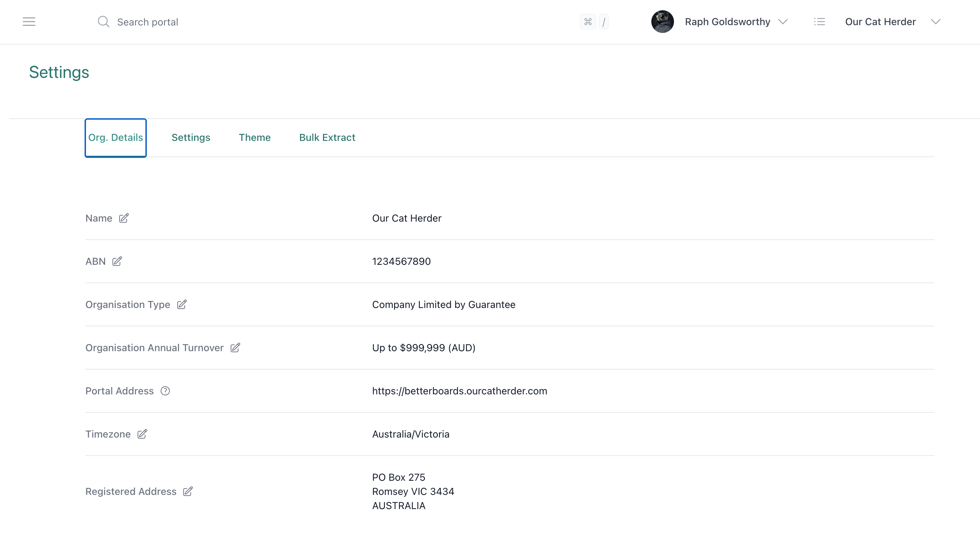Screen dimensions: 980x548
Task: Open the navigation hamburger menu
Action: click(x=29, y=22)
